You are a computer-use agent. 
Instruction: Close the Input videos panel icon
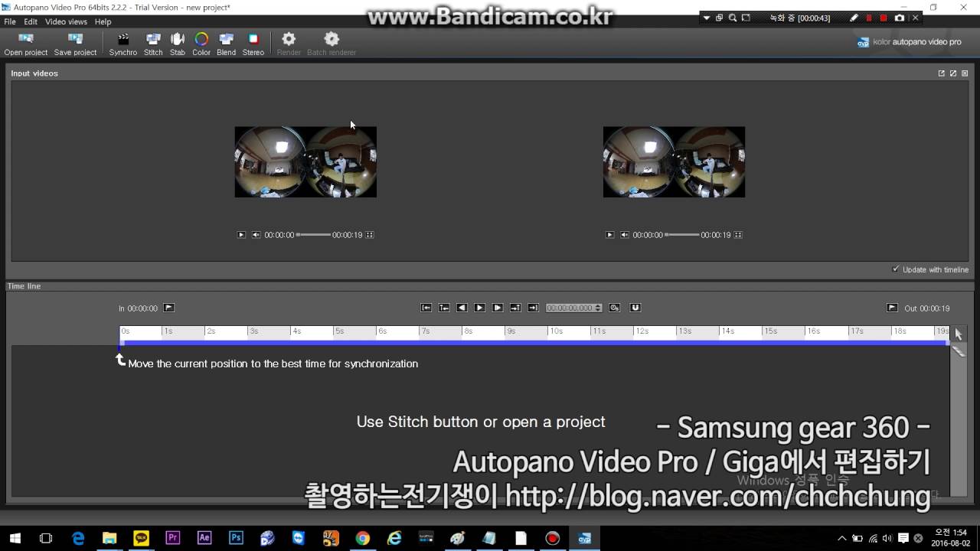pyautogui.click(x=965, y=73)
